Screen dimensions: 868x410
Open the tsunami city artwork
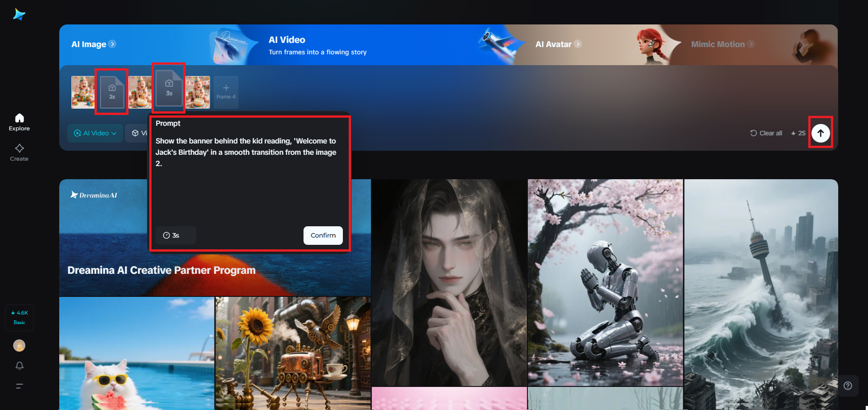coord(761,294)
